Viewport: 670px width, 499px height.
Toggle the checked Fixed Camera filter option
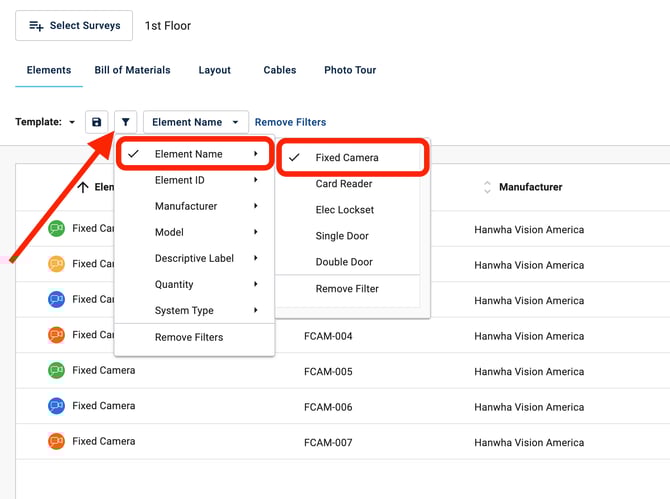[346, 158]
